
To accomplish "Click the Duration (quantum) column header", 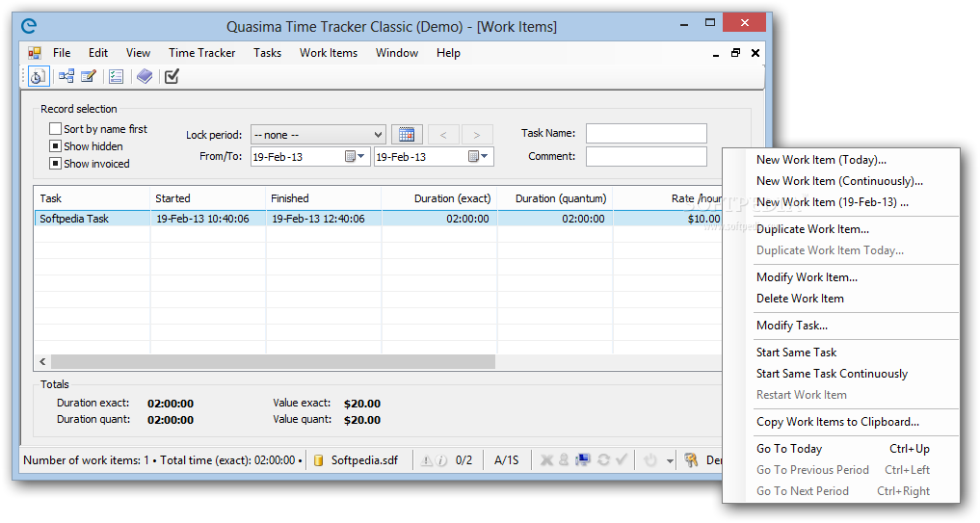I will pyautogui.click(x=554, y=198).
